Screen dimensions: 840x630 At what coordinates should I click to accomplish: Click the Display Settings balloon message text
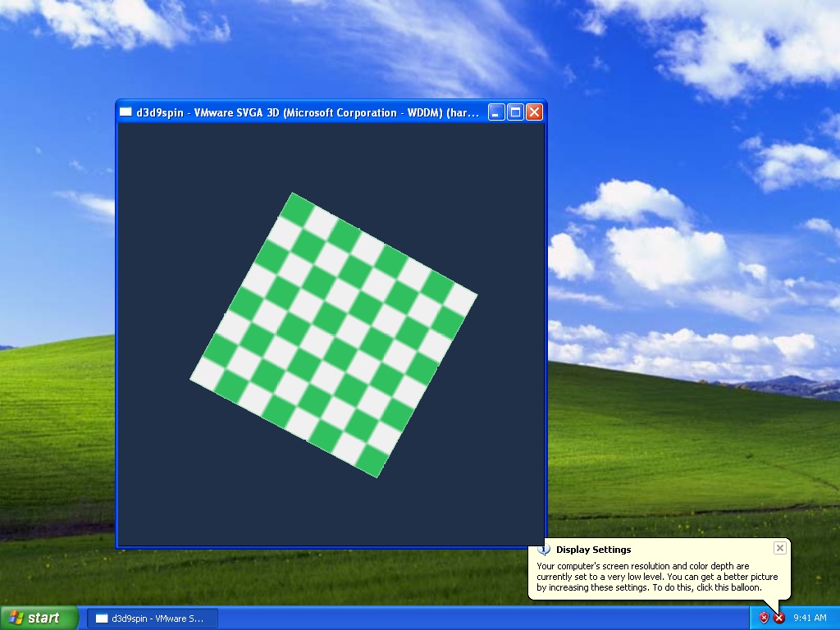657,577
